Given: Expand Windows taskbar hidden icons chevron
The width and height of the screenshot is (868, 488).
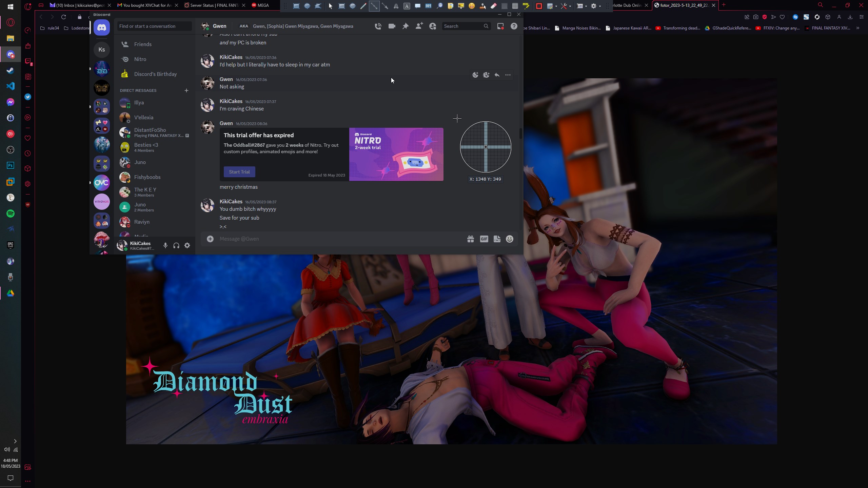Looking at the screenshot, I should (15, 441).
